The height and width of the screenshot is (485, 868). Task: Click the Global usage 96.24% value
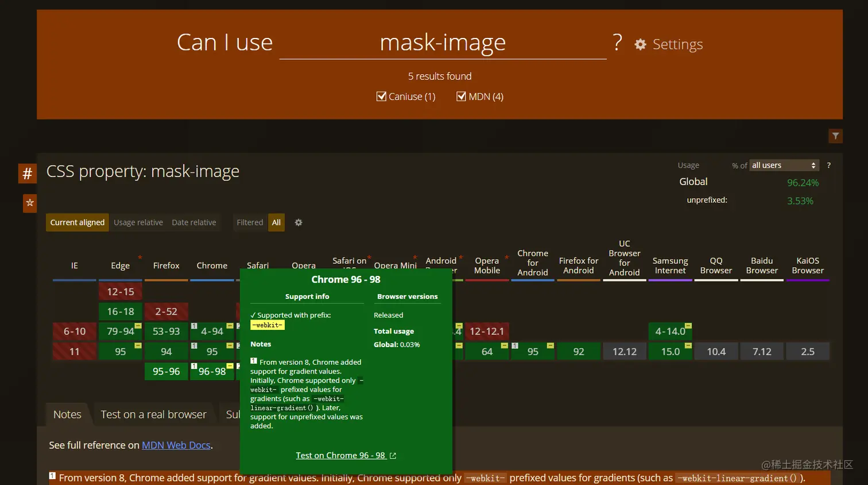click(x=803, y=183)
